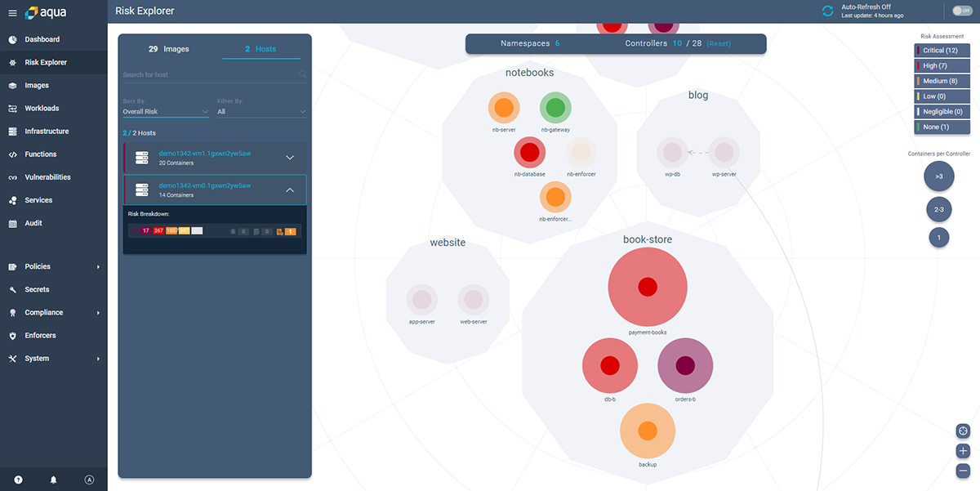Click the server icon of demo1342-vm1
The image size is (980, 491).
coord(142,158)
